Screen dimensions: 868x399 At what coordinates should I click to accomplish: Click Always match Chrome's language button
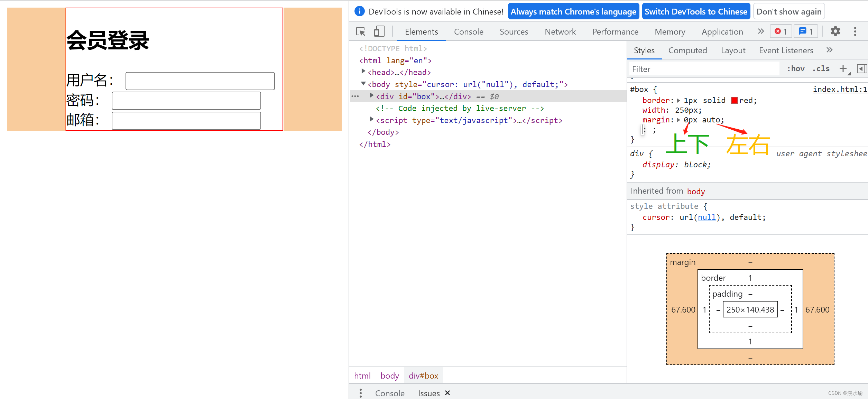tap(573, 11)
